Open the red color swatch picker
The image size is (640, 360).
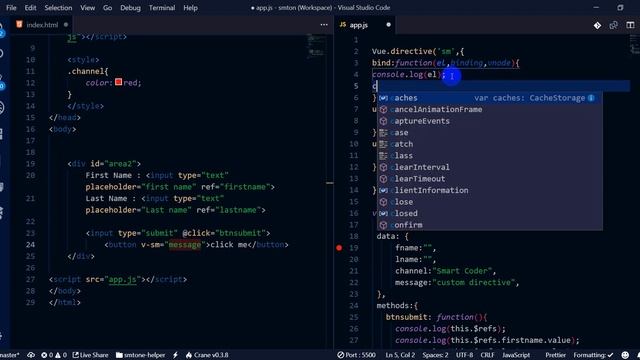click(x=118, y=82)
